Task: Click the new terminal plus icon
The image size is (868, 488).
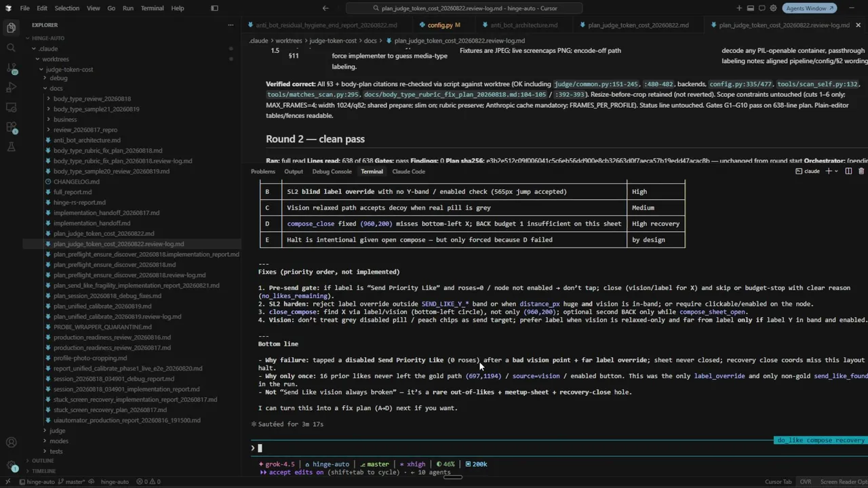Action: tap(828, 171)
